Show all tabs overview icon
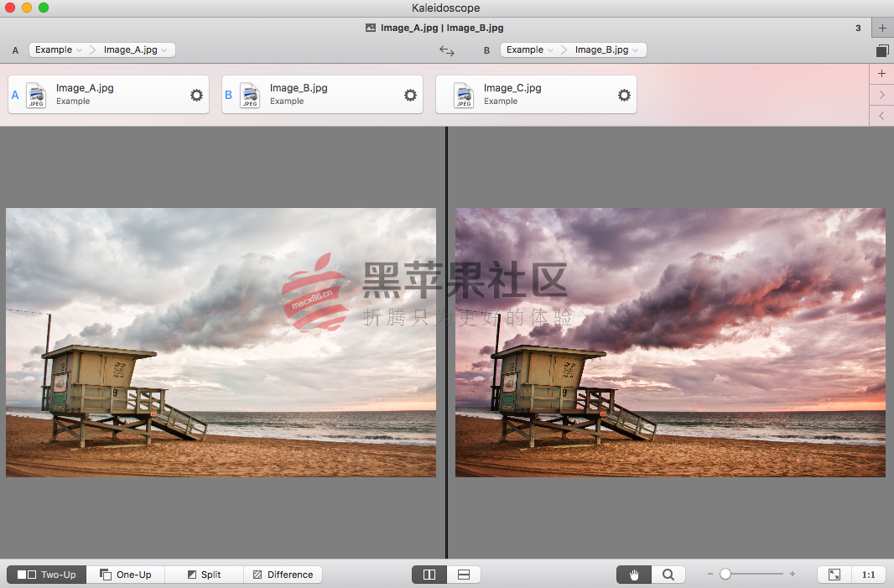This screenshot has height=588, width=894. coord(882,51)
